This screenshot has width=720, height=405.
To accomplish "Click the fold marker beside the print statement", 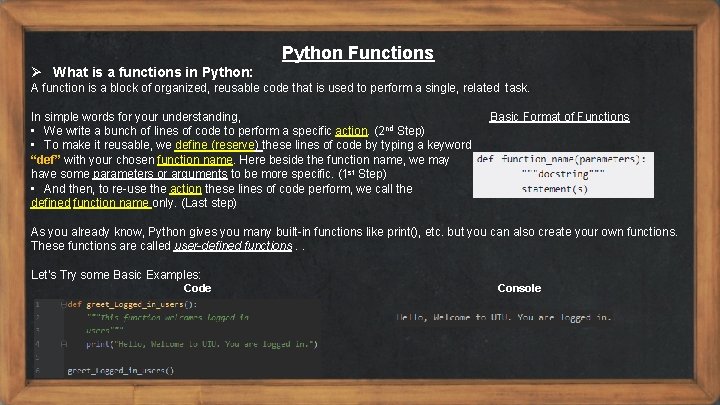I will pyautogui.click(x=64, y=344).
